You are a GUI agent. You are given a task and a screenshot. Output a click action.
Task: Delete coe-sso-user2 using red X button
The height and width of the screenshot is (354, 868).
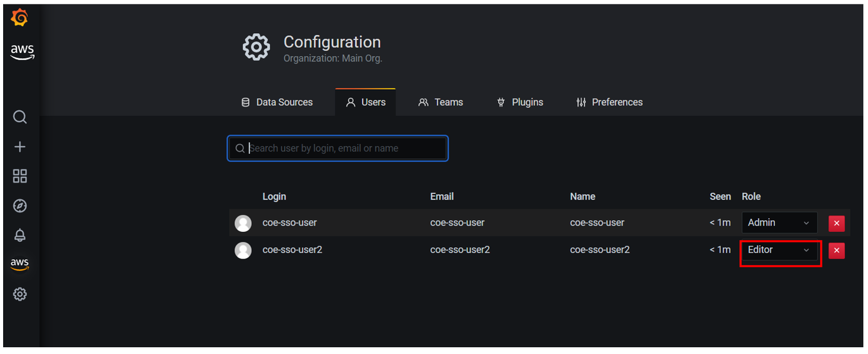836,251
